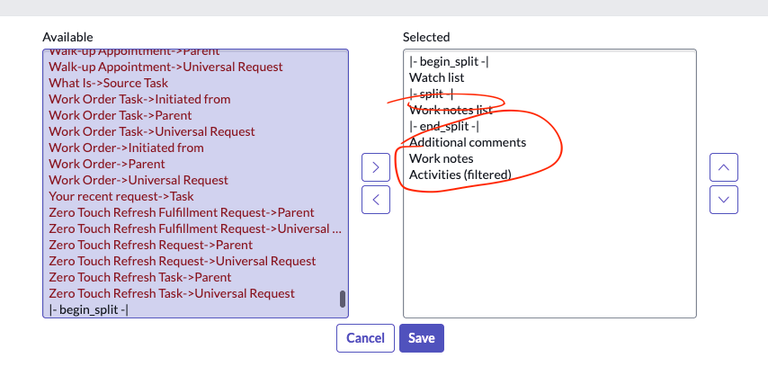
Task: Select Work notes list entry
Action: point(451,110)
